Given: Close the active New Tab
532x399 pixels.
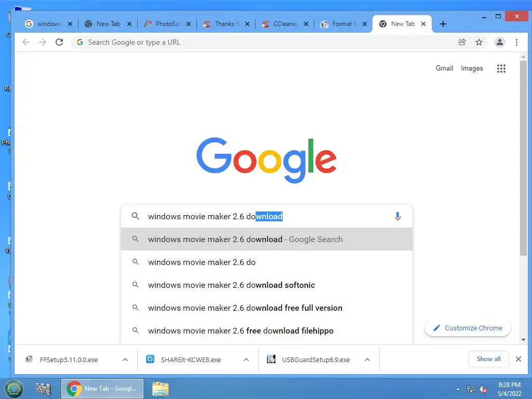Looking at the screenshot, I should (423, 24).
